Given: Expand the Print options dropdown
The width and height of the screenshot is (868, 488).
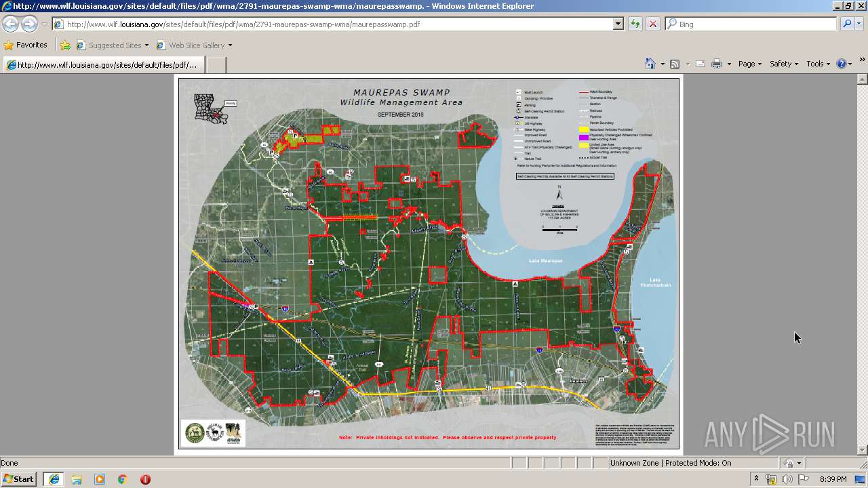Looking at the screenshot, I should click(x=729, y=64).
